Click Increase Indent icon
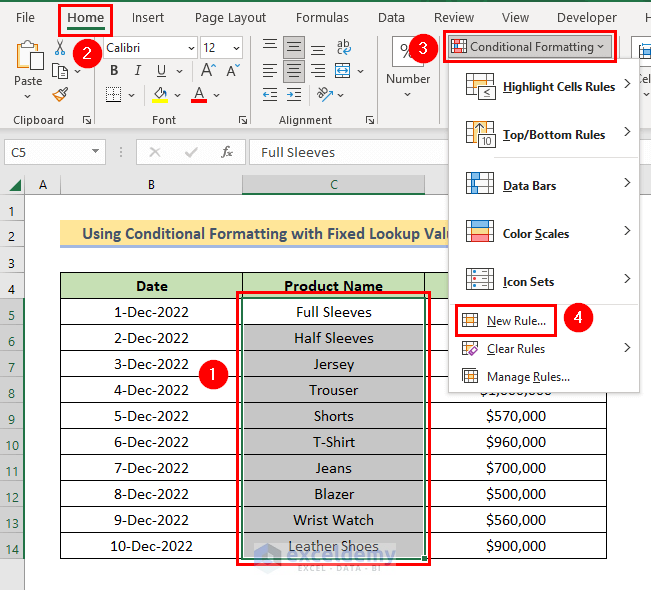The width and height of the screenshot is (651, 590). pos(294,95)
